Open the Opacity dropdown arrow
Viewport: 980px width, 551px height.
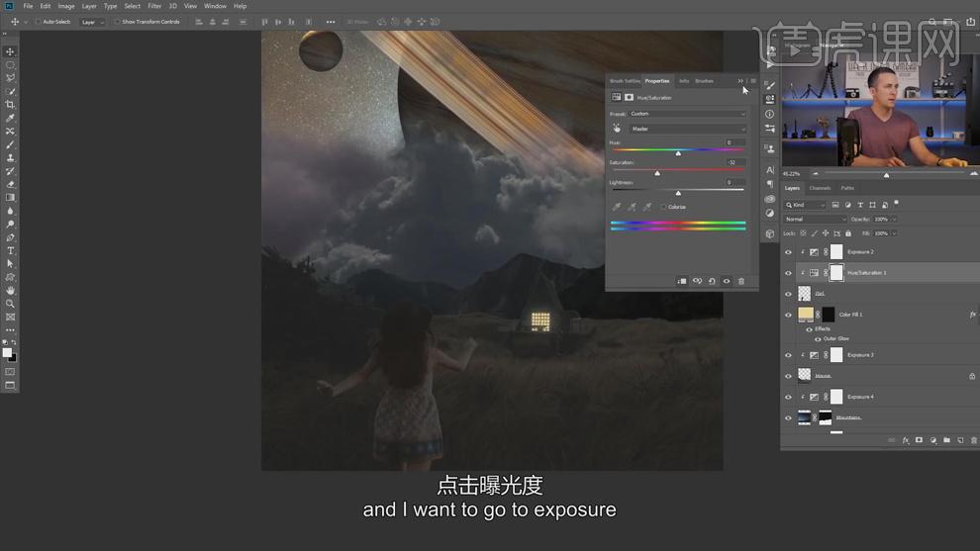tap(895, 220)
